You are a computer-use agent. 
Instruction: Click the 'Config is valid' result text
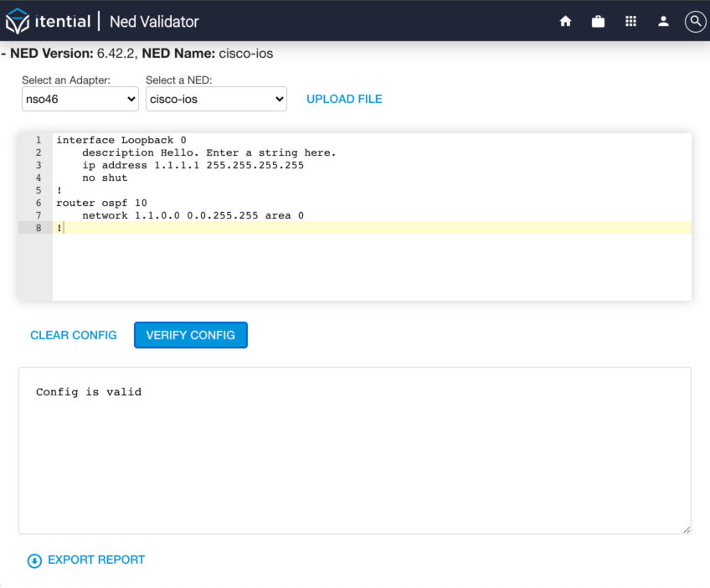click(x=89, y=392)
